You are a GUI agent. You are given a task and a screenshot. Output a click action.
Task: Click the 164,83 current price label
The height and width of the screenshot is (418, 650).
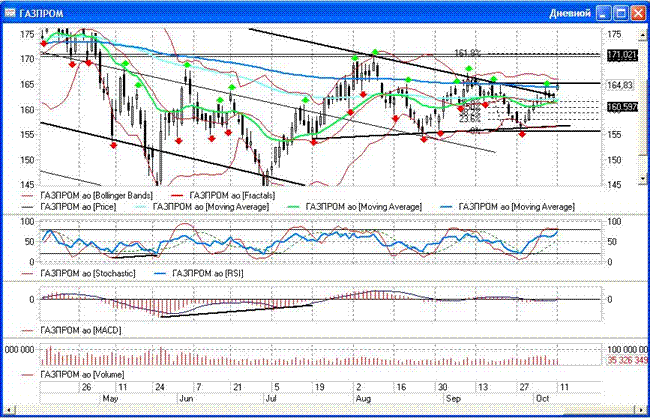tap(621, 85)
